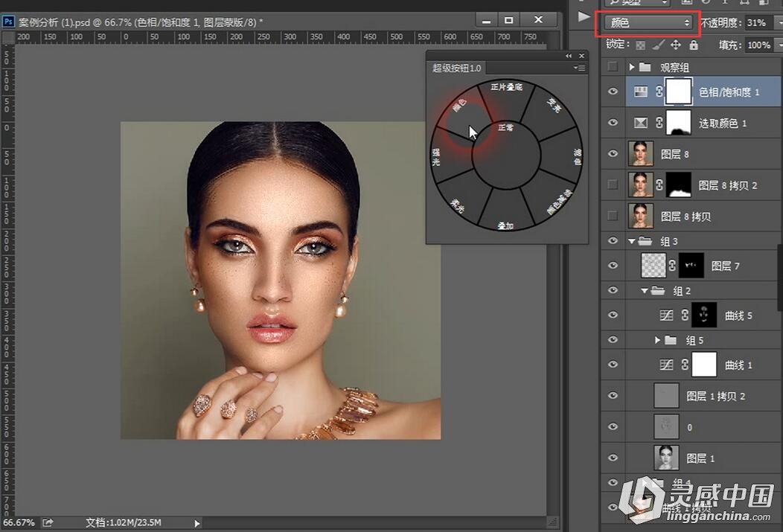Viewport: 783px width, 532px height.
Task: Open the 填充 slider arrow
Action: pos(779,45)
